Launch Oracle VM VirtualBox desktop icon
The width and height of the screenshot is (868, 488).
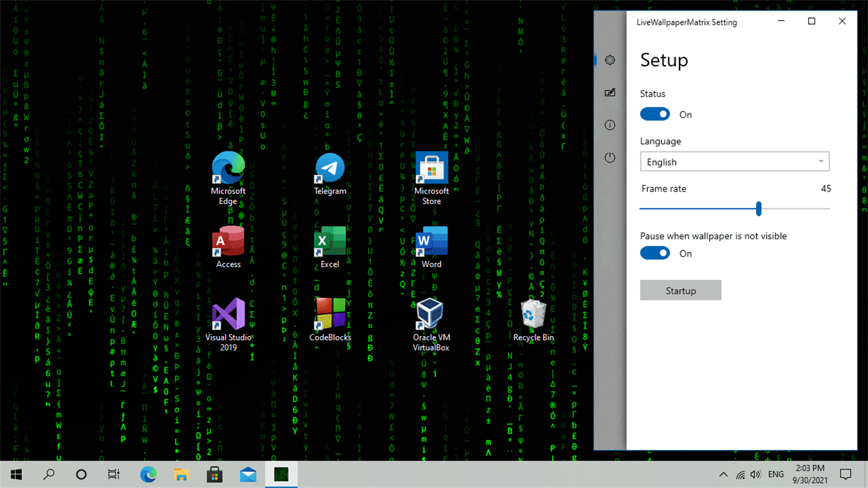(431, 313)
